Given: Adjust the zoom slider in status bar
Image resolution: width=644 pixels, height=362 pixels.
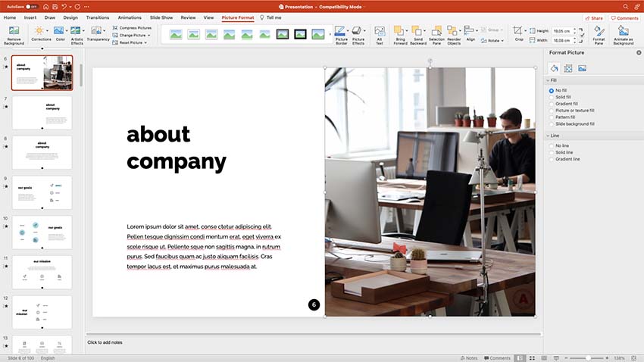Looking at the screenshot, I should [589, 357].
